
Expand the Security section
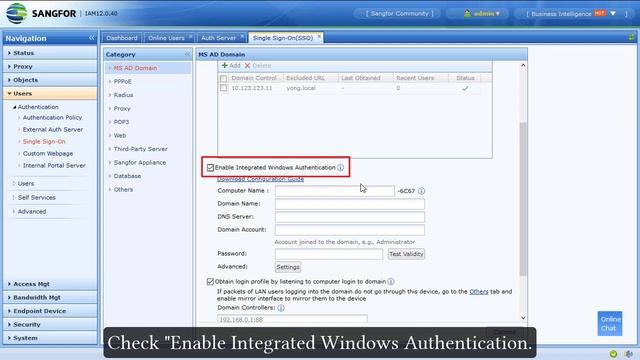coord(50,324)
